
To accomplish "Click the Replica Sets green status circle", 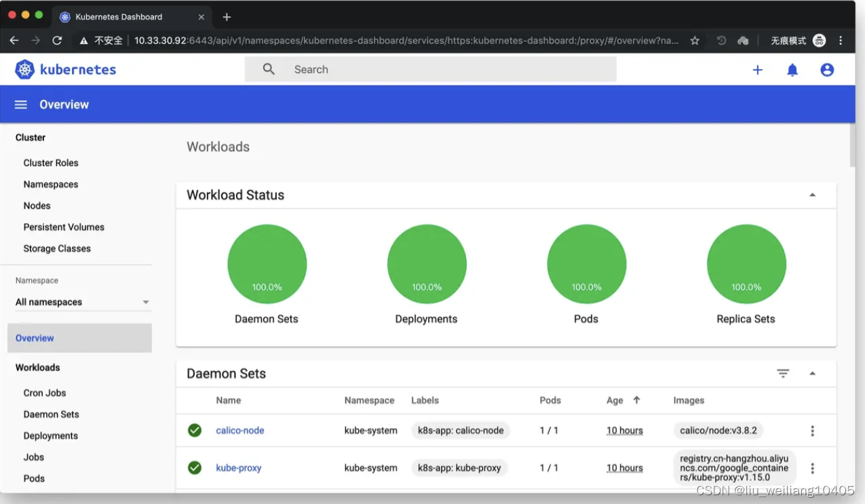I will (746, 264).
